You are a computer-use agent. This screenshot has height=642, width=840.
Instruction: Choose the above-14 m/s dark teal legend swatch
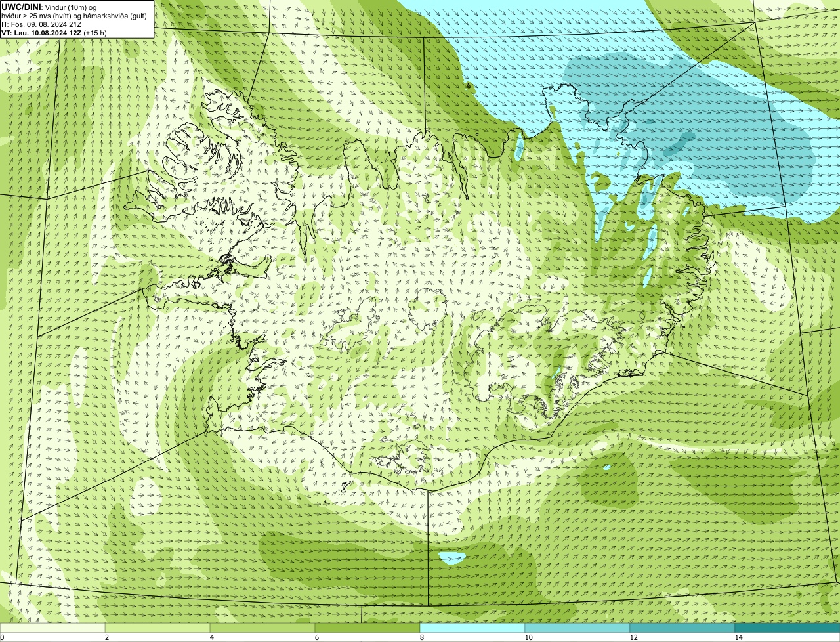pos(787,628)
